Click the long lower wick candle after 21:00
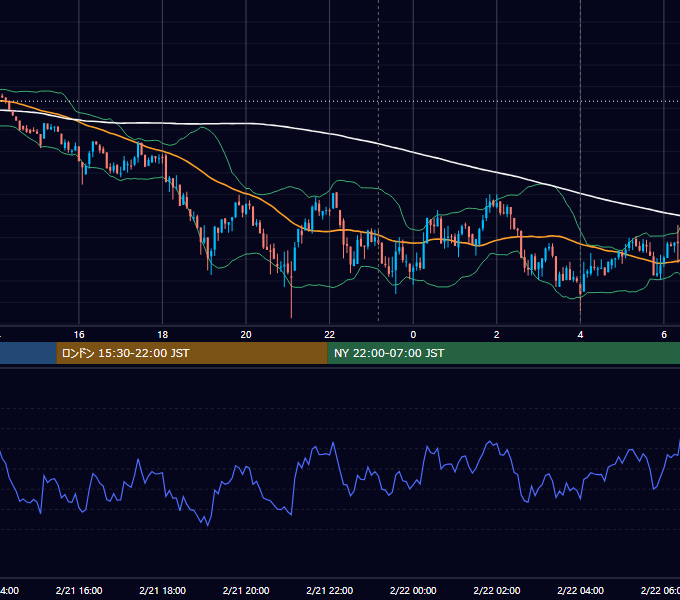The image size is (680, 600). point(291,288)
